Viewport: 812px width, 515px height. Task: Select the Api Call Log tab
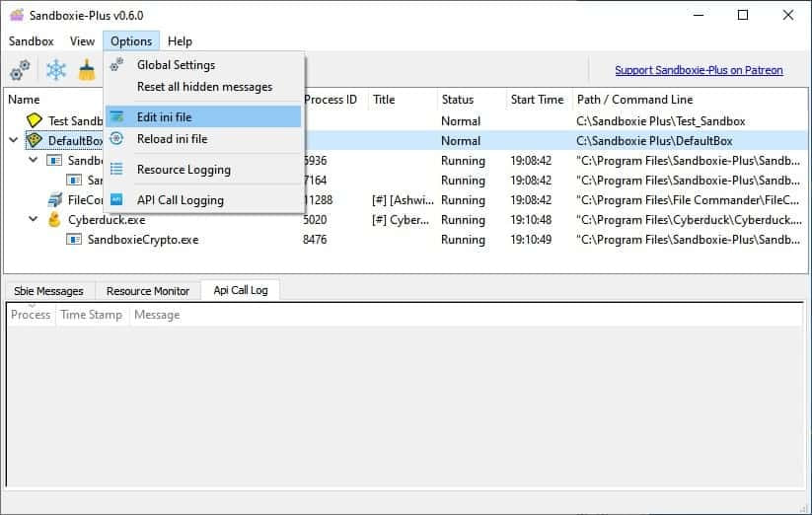241,290
